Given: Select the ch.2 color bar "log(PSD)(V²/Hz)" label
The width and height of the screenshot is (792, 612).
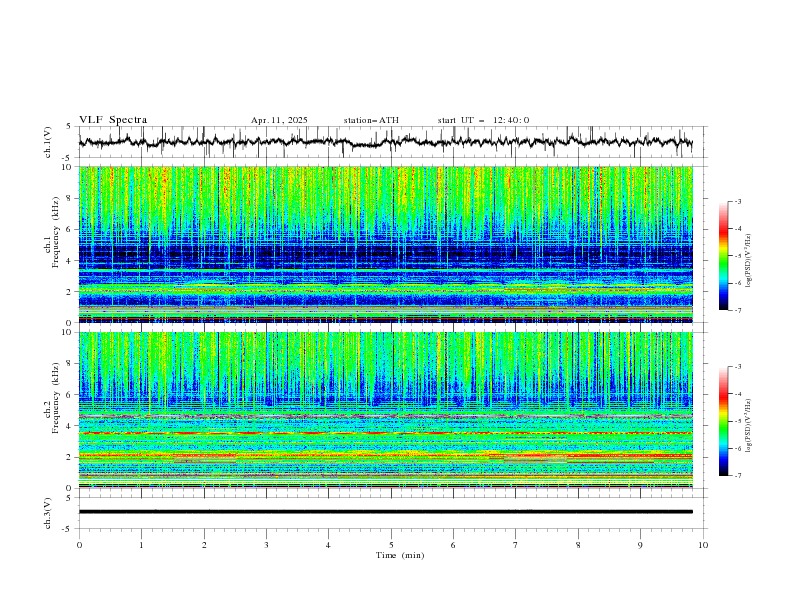Looking at the screenshot, I should [749, 426].
